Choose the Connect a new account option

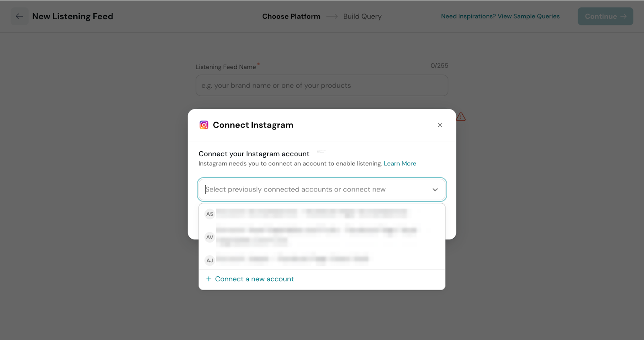click(x=254, y=279)
